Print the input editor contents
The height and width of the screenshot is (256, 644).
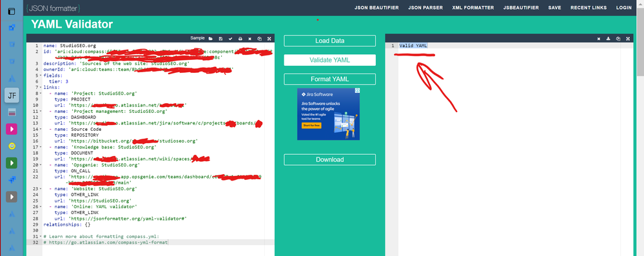(240, 39)
